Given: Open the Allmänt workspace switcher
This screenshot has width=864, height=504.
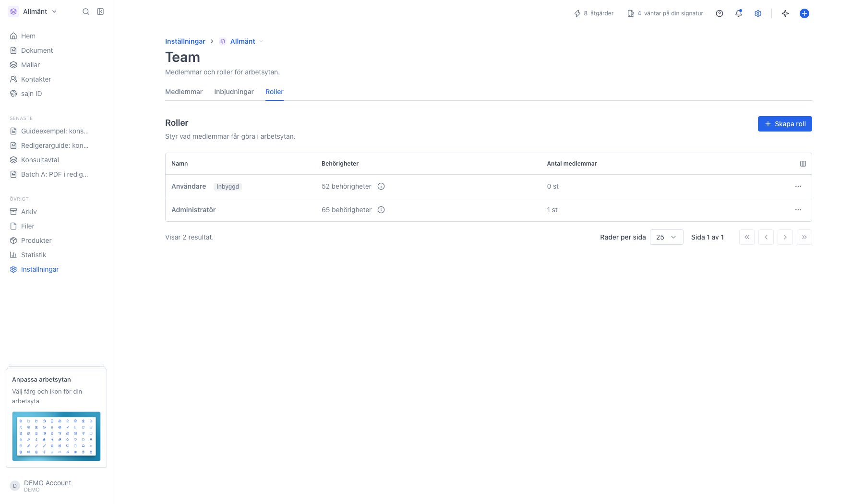Looking at the screenshot, I should click(33, 12).
